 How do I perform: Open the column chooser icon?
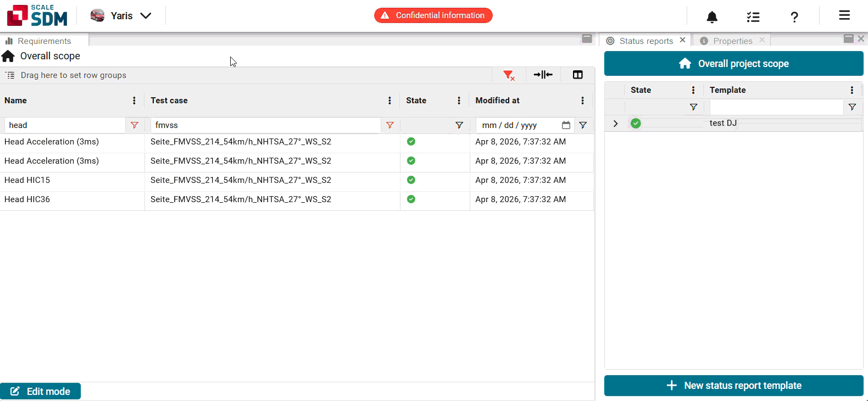coord(577,75)
